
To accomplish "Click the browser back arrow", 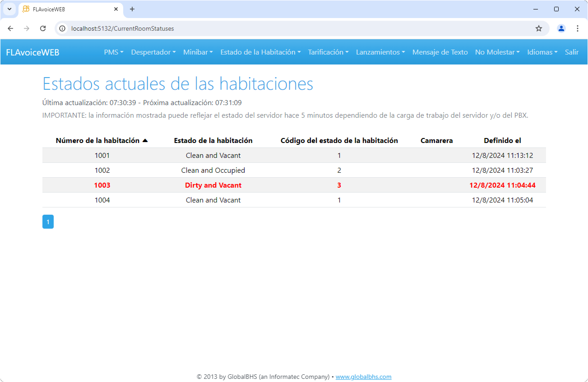I will (x=10, y=28).
